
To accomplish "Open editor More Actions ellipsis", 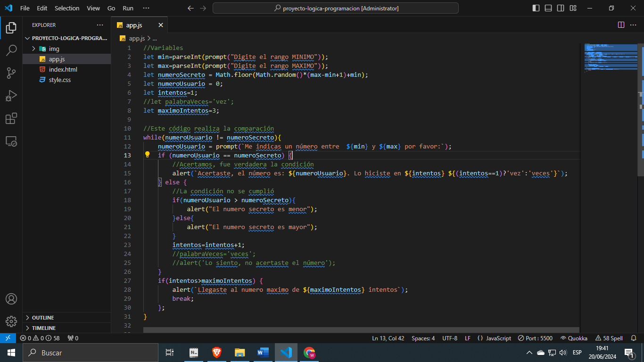I will point(634,25).
